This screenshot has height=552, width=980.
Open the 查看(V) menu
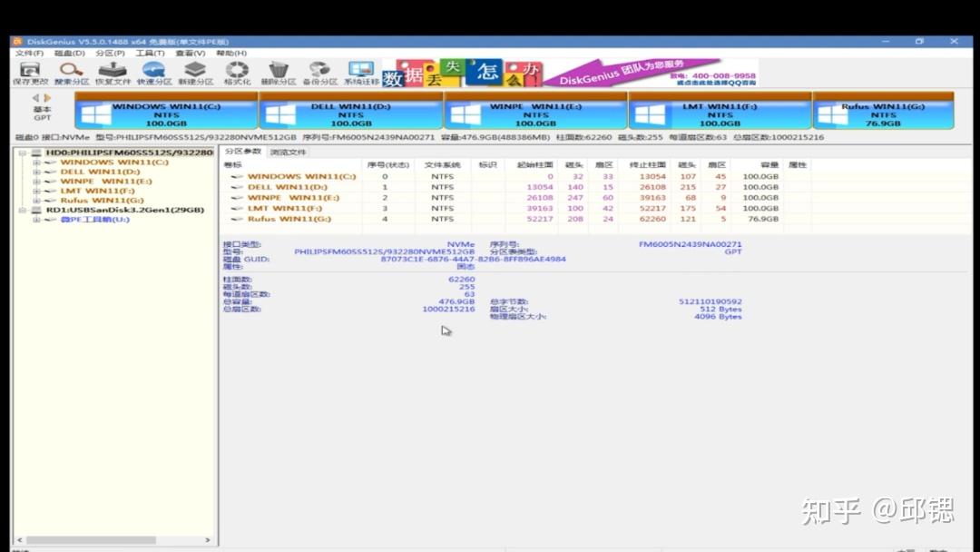[x=190, y=54]
